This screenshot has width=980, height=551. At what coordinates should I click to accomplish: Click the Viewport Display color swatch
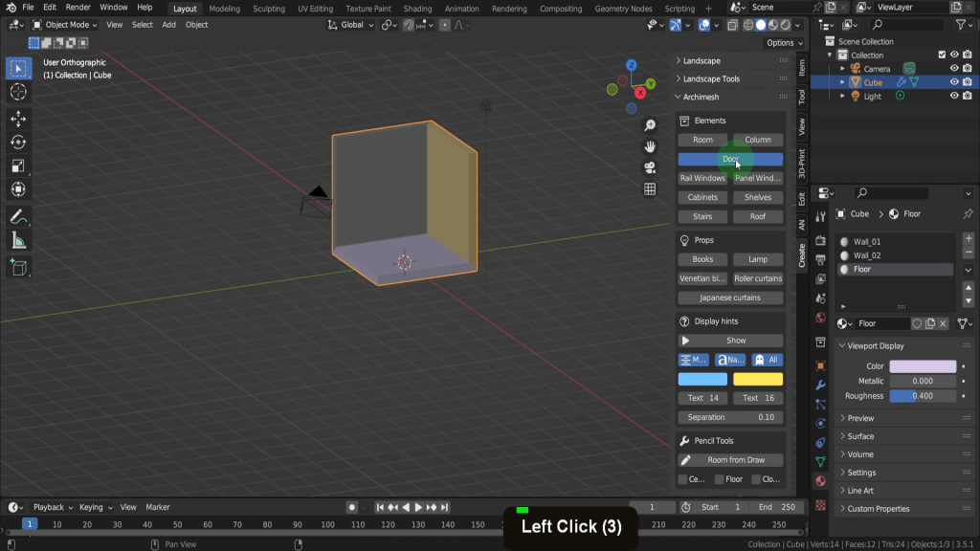(923, 366)
